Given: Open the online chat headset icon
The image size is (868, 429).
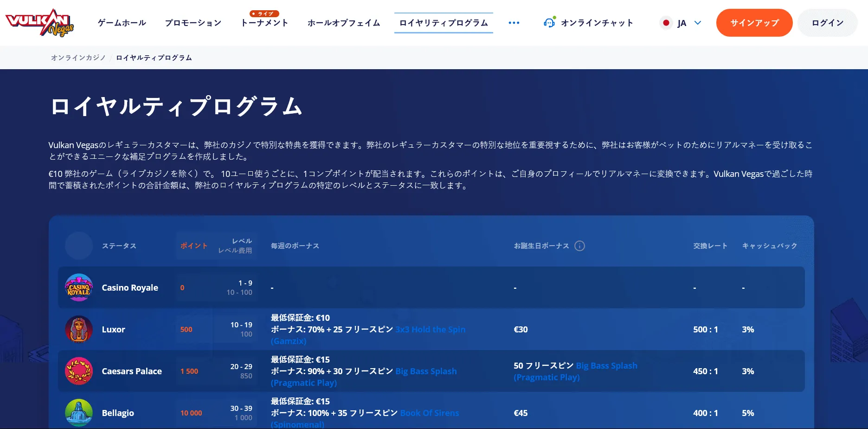Looking at the screenshot, I should point(549,22).
